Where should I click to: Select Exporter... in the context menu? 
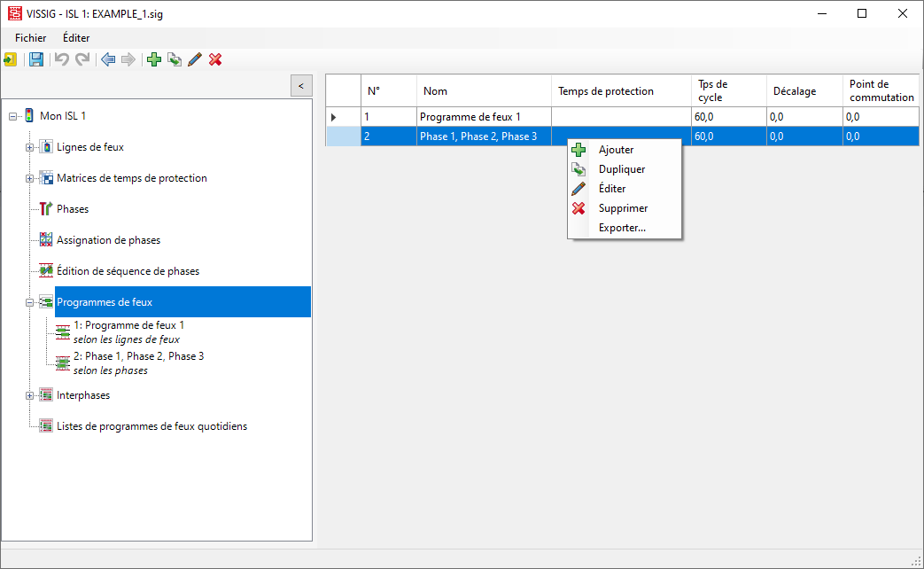(622, 228)
